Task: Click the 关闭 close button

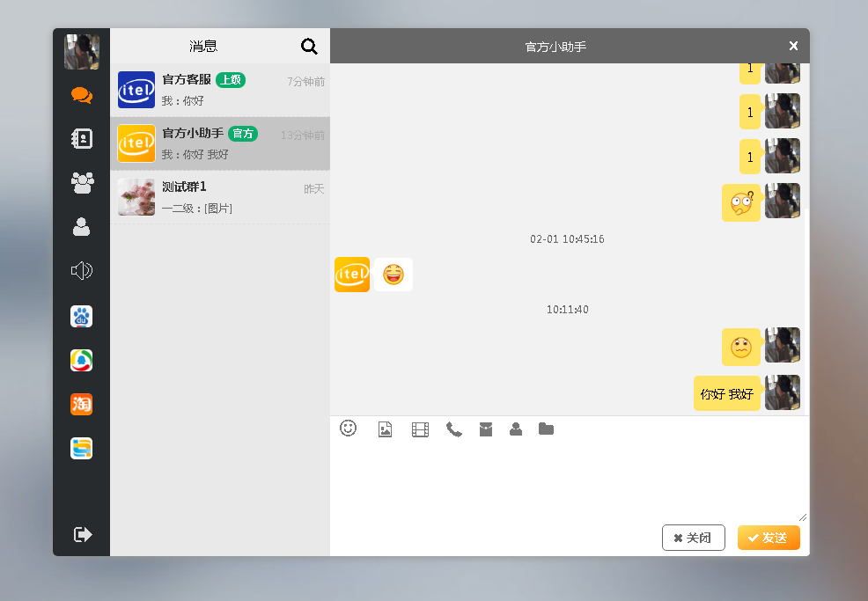Action: pyautogui.click(x=693, y=538)
